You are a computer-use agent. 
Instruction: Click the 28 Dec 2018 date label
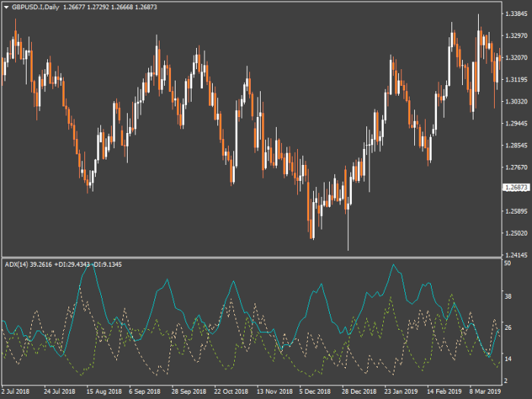pyautogui.click(x=359, y=391)
